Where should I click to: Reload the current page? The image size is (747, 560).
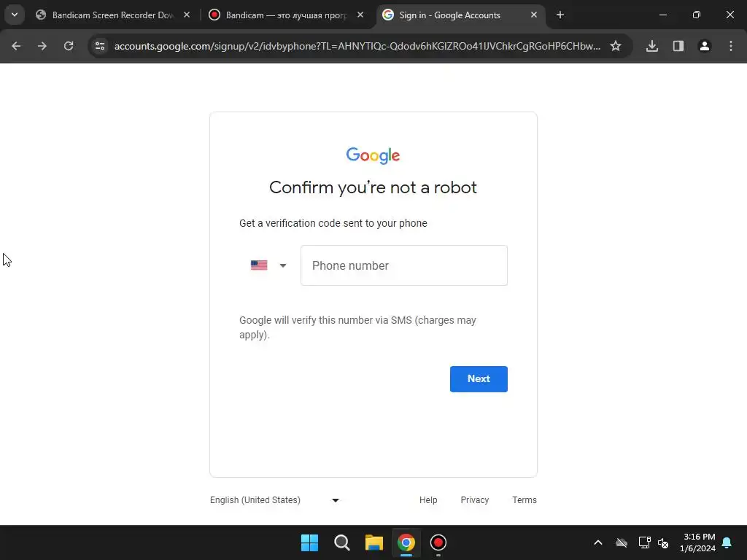pos(69,46)
